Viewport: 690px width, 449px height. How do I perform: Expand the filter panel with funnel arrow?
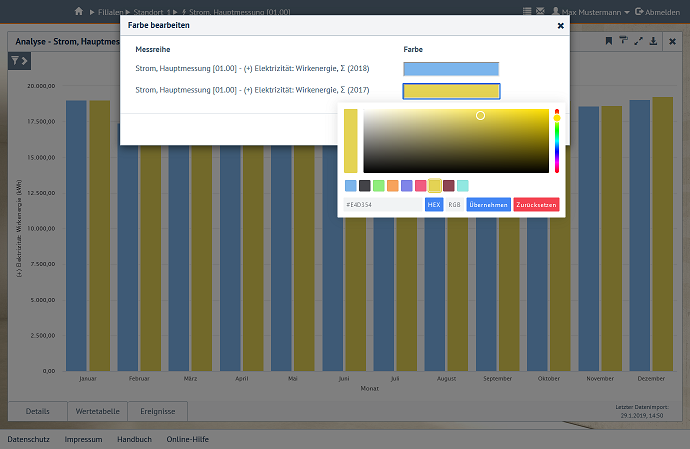[x=19, y=62]
